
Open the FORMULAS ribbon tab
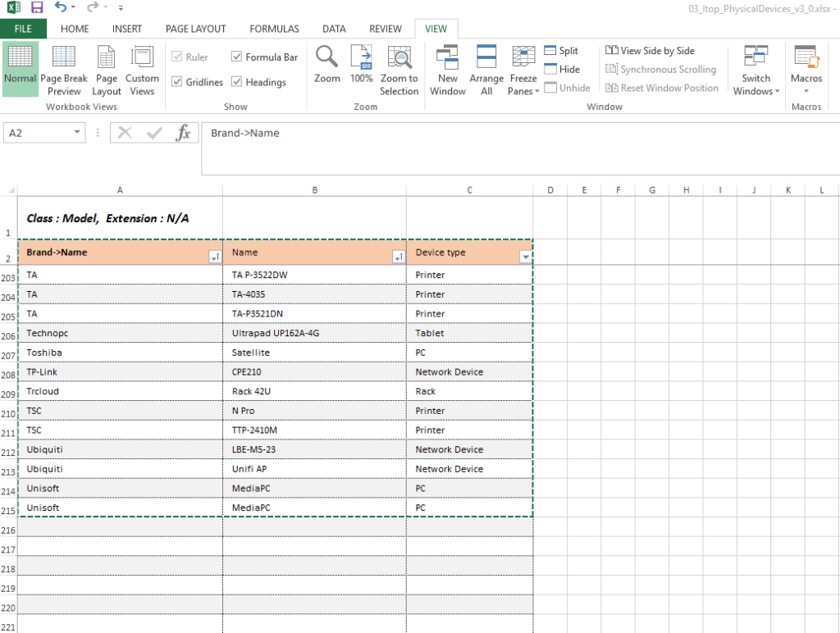click(x=274, y=29)
